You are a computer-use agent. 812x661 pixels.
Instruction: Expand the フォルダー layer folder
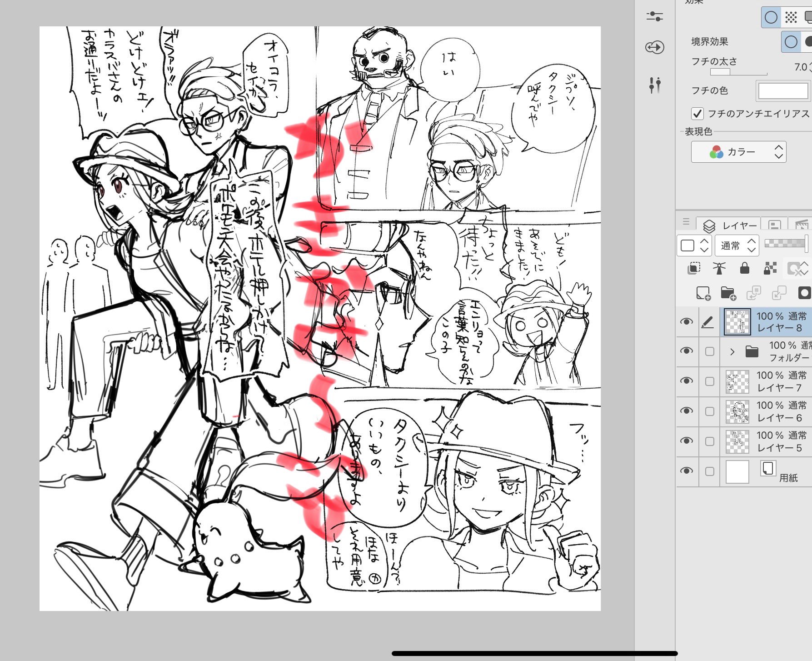coord(732,351)
